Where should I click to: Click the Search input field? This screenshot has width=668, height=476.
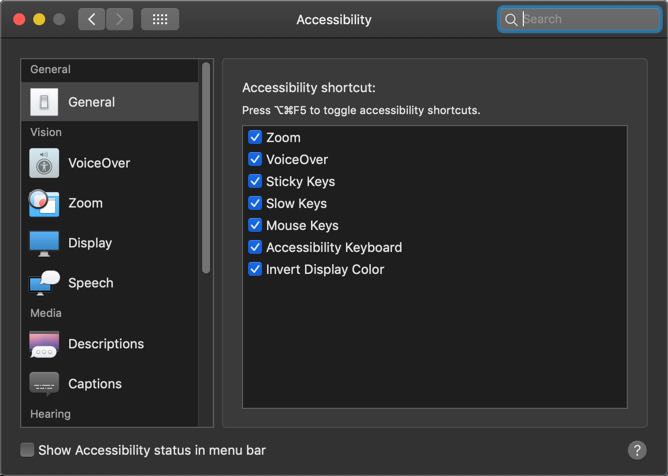[585, 19]
